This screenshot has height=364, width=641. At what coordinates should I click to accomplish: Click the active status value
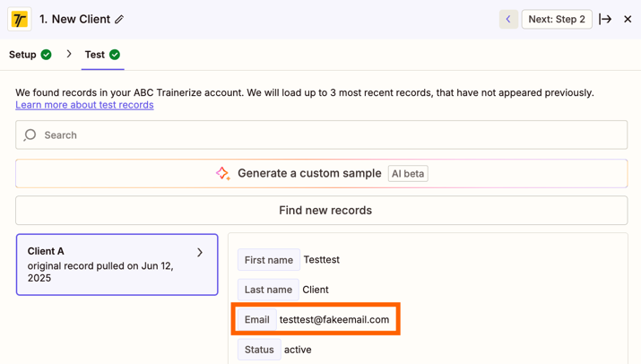(298, 350)
